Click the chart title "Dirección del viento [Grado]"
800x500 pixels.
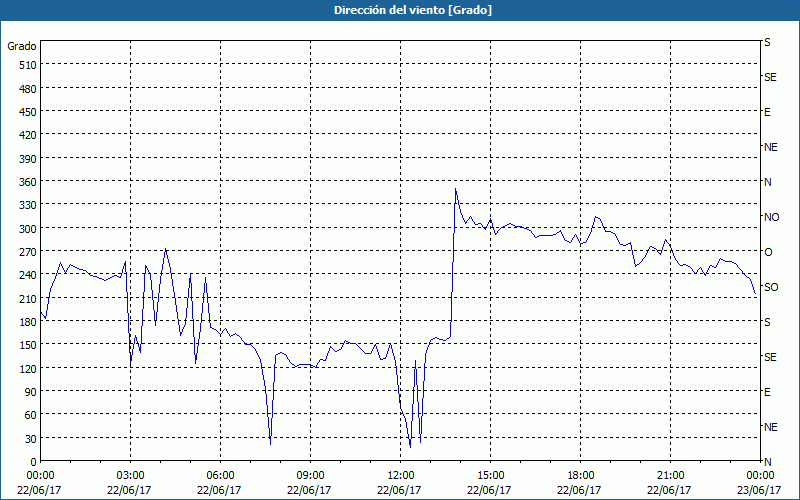tap(413, 10)
